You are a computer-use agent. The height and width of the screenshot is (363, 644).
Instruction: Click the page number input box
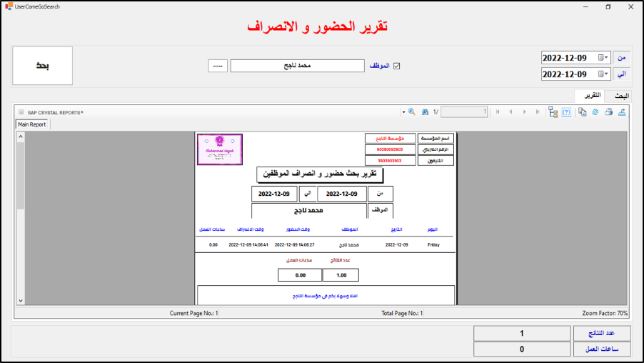point(464,112)
